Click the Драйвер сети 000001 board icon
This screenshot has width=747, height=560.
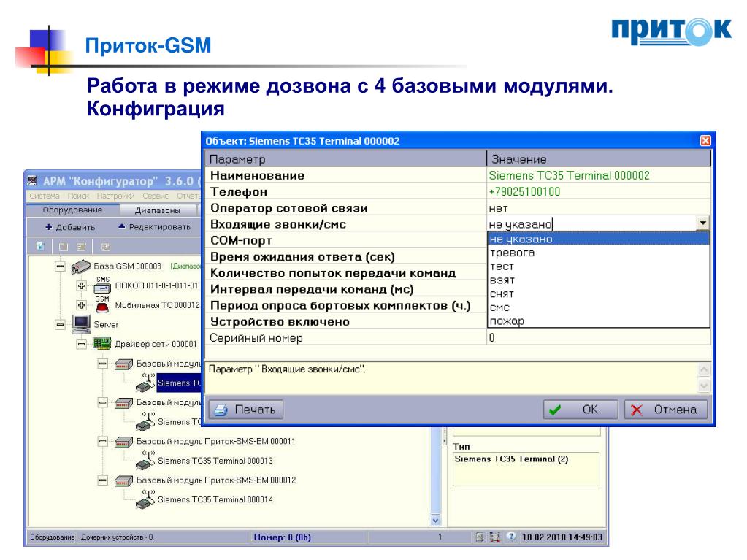(x=102, y=343)
